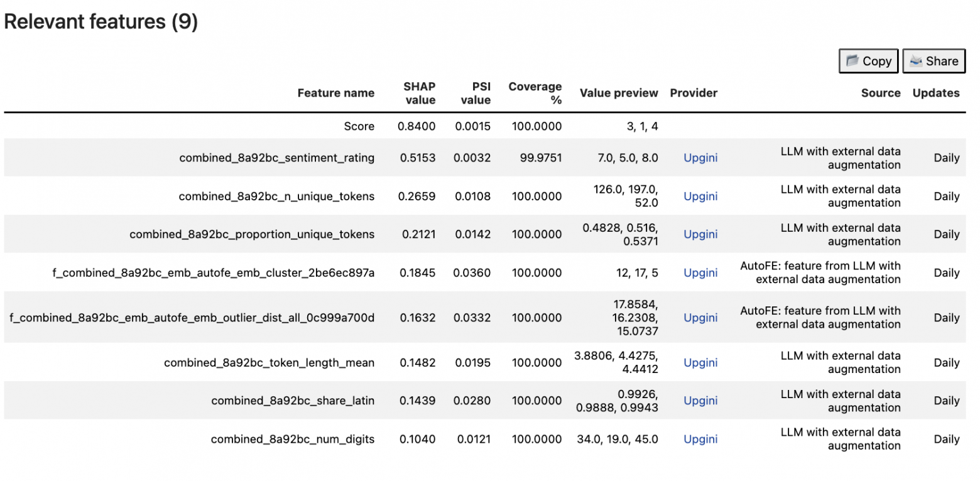Click the Copy button

pyautogui.click(x=868, y=61)
